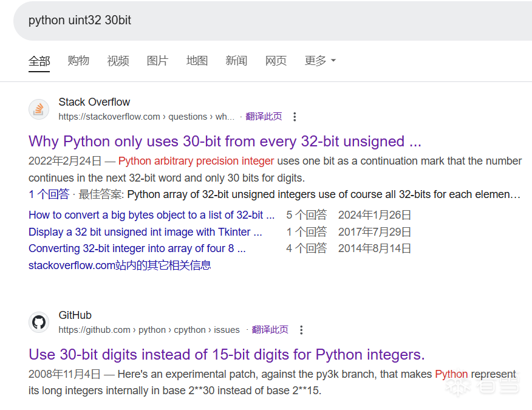This screenshot has width=532, height=410.
Task: Click the '4 个回答' count text
Action: (x=307, y=248)
